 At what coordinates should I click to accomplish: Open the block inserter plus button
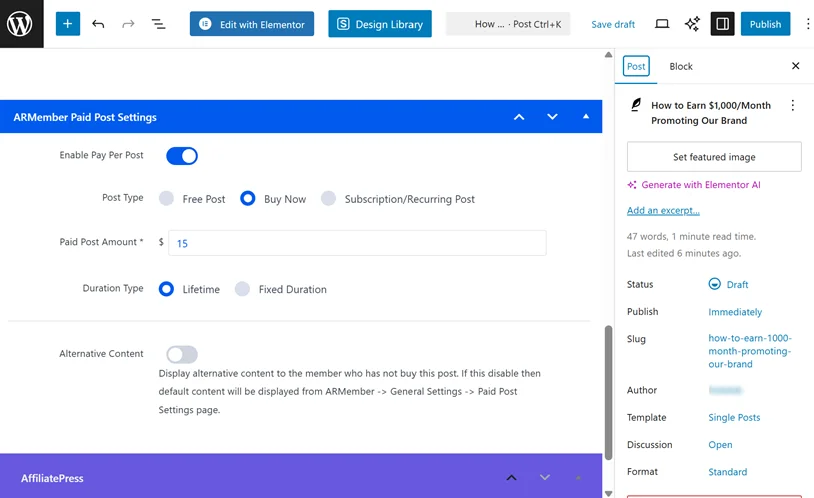[x=67, y=24]
